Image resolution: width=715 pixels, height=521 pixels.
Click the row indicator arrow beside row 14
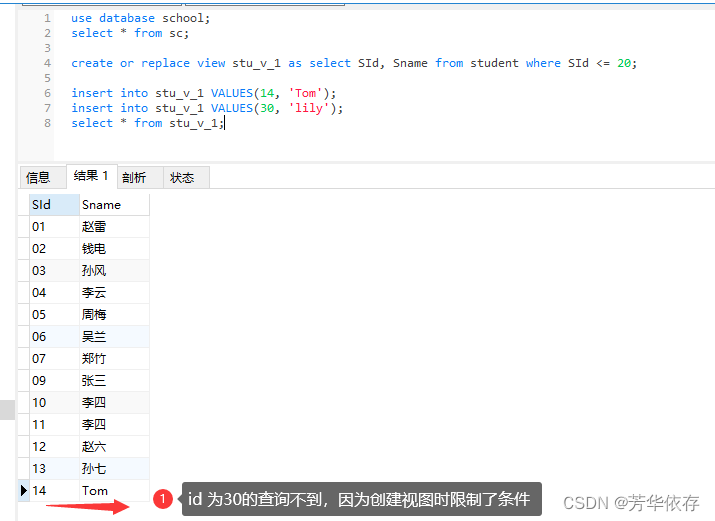(x=24, y=490)
